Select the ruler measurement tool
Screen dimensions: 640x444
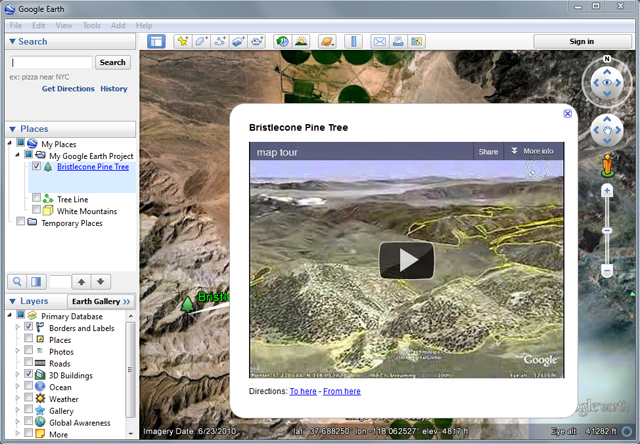(353, 41)
